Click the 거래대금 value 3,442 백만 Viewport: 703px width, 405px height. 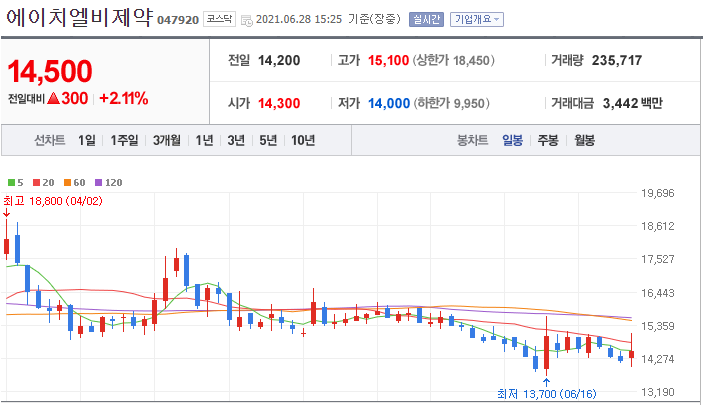coord(633,103)
